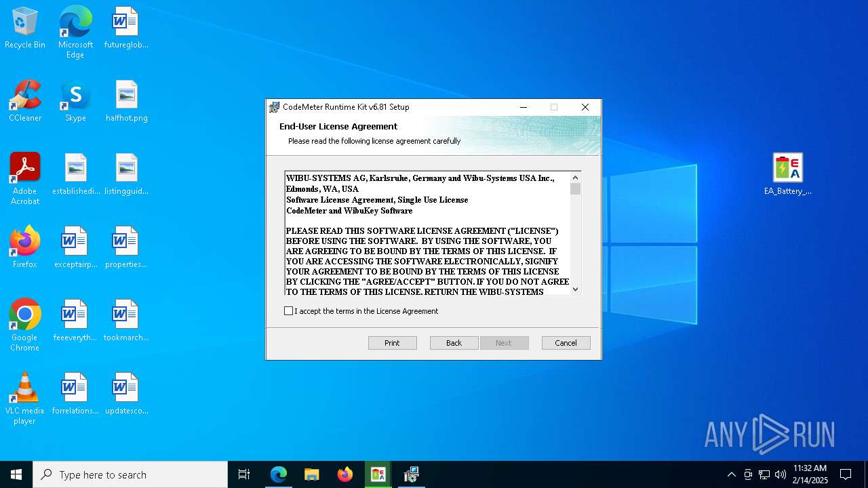Open the clock and date flyout

(x=810, y=474)
